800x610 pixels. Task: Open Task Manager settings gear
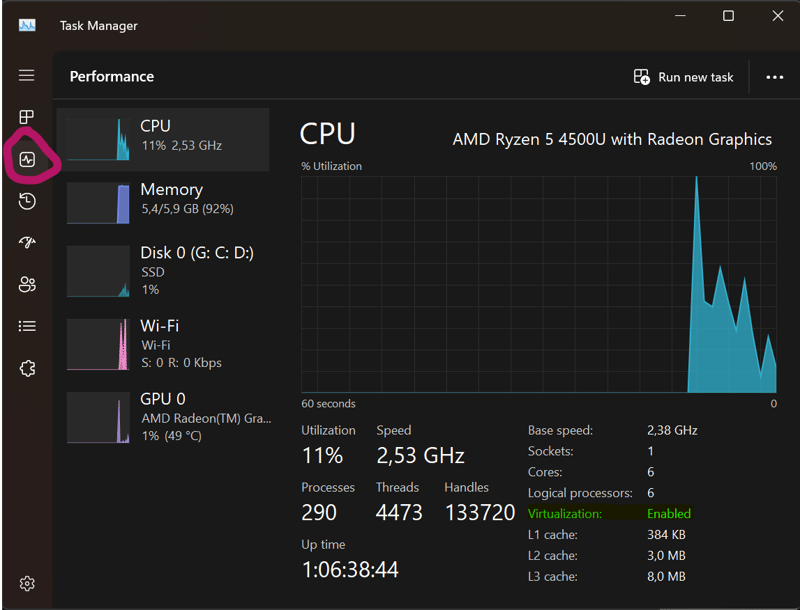coord(27,583)
